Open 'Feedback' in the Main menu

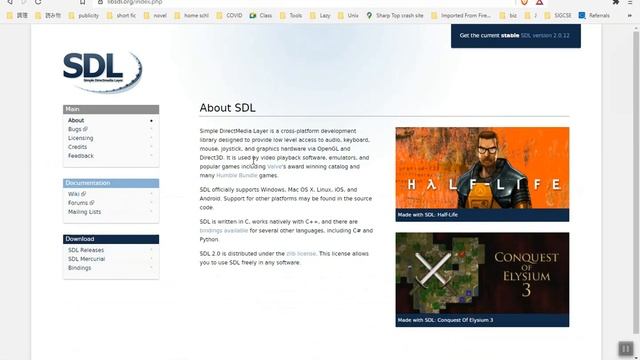80,156
